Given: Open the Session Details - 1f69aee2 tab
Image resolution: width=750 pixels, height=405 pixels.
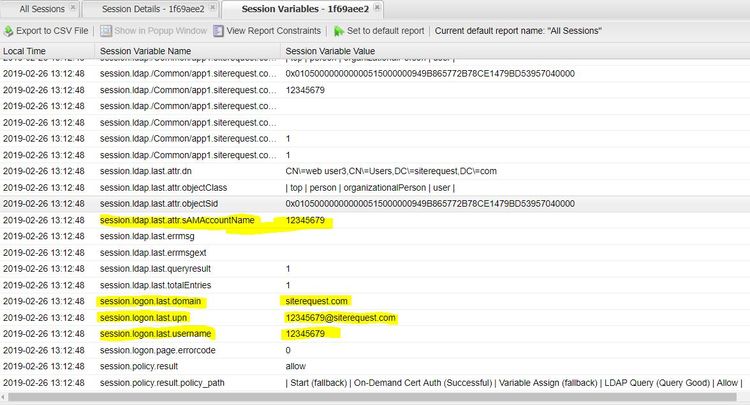Looking at the screenshot, I should click(153, 9).
